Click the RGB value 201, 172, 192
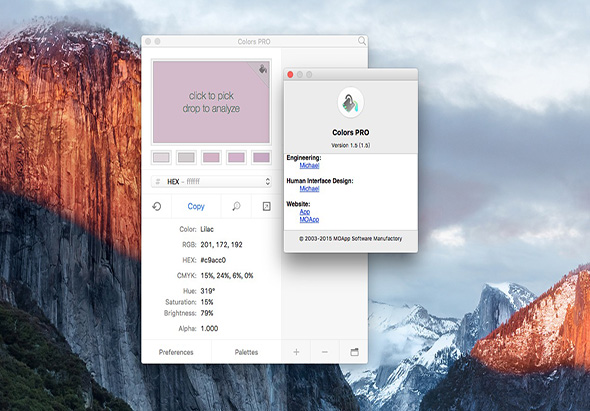The image size is (590, 411). (x=221, y=245)
